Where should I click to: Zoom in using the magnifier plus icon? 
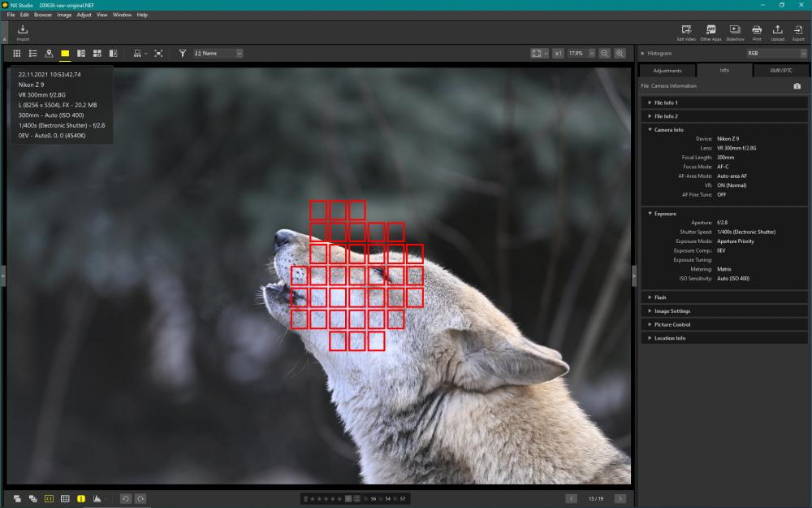[620, 54]
